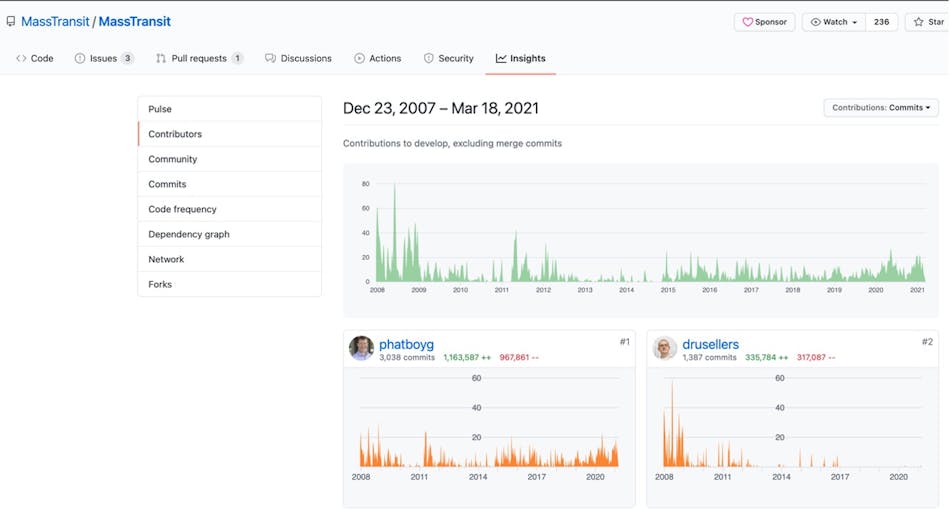Click the #2 rank label
This screenshot has height=518, width=950.
coord(927,342)
